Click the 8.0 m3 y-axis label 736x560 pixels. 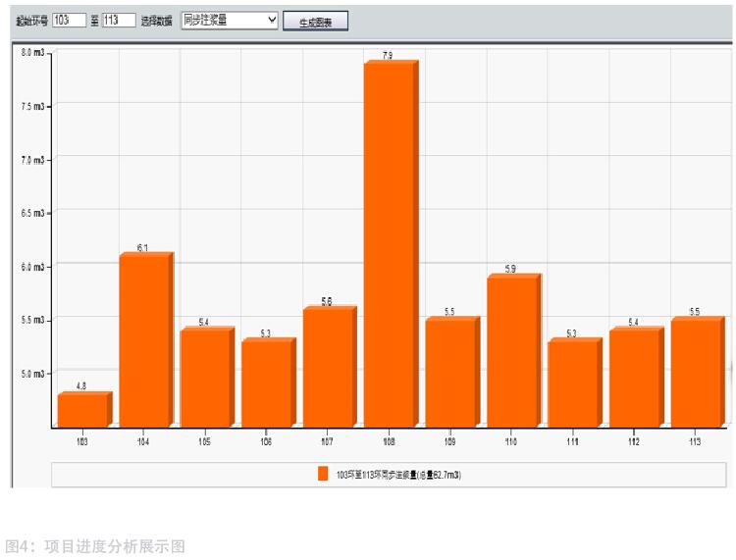32,51
